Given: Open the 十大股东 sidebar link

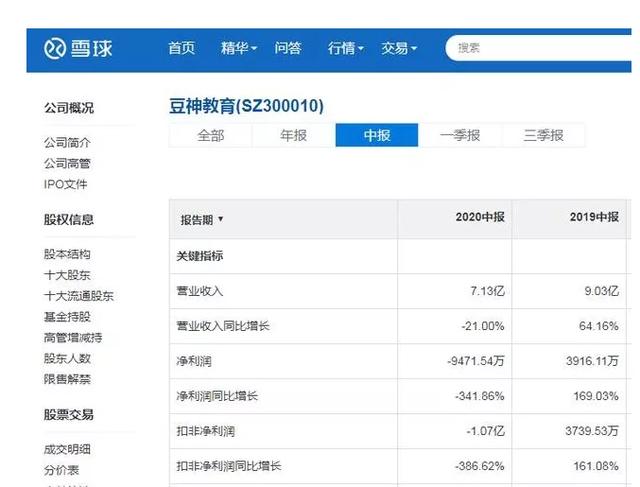Looking at the screenshot, I should [x=67, y=275].
